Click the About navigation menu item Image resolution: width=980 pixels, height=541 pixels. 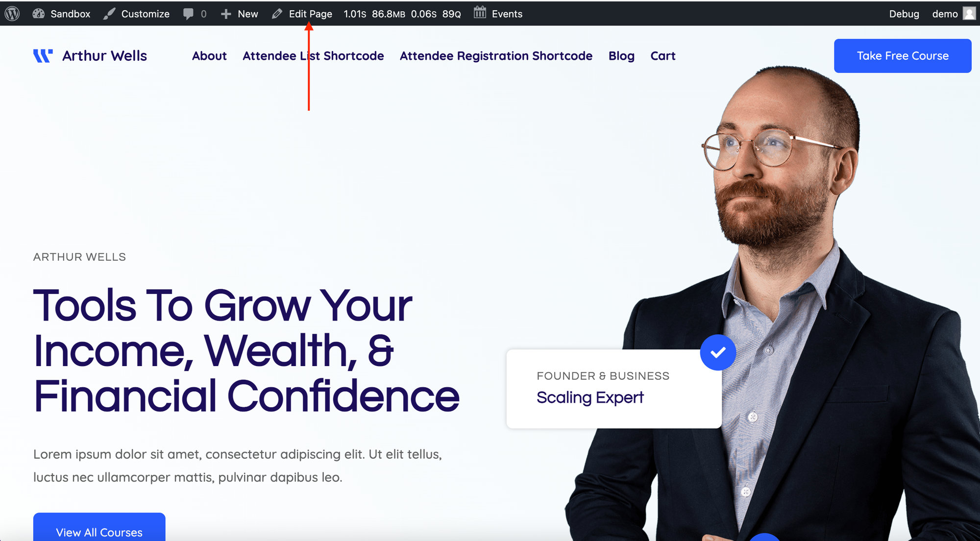click(x=209, y=56)
